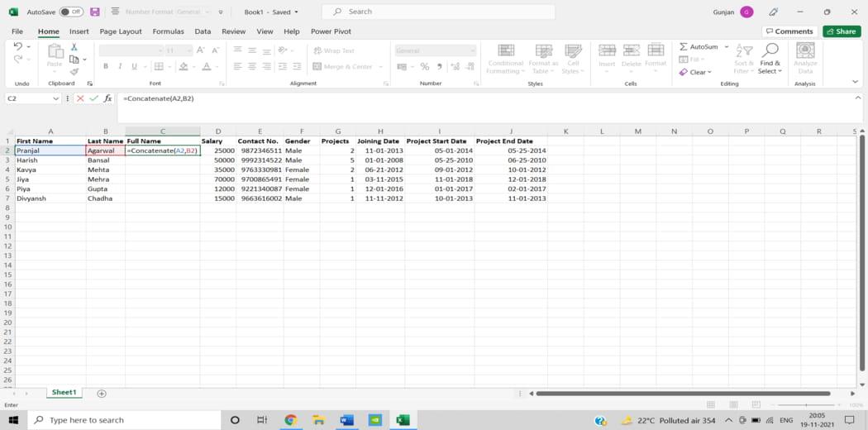Viewport: 868px width, 430px height.
Task: Open the Comments pane button
Action: coord(789,31)
